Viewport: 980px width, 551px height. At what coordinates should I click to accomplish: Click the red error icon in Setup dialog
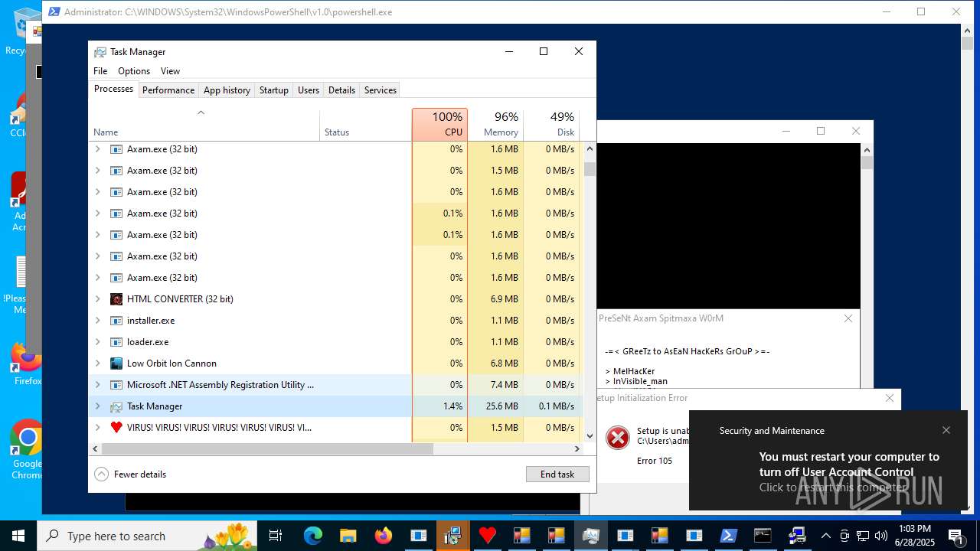pyautogui.click(x=617, y=438)
